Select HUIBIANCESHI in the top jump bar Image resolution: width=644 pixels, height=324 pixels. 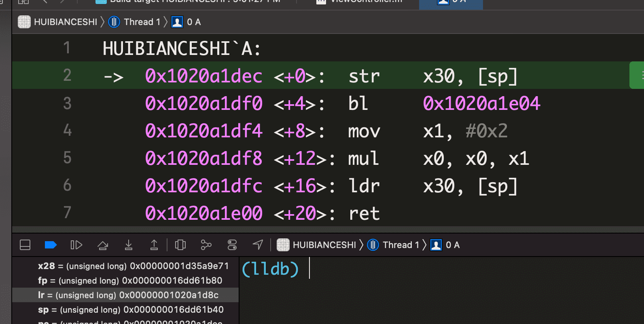58,22
